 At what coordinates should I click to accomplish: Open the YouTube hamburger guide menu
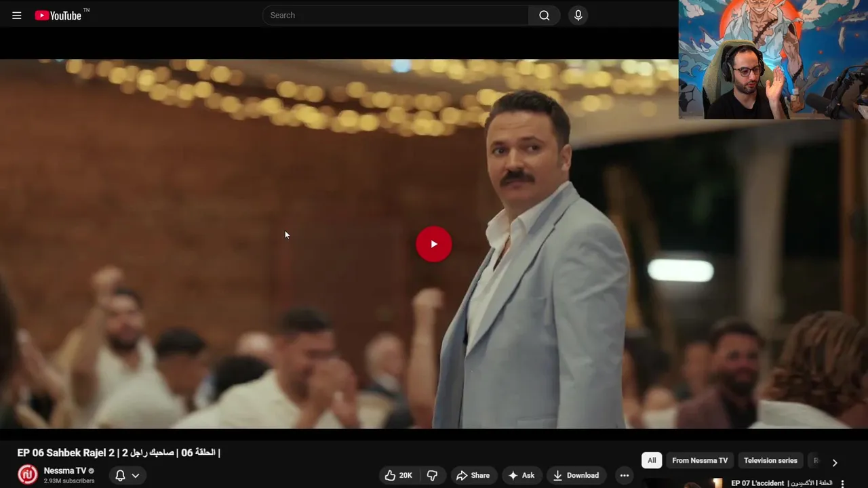(x=17, y=16)
